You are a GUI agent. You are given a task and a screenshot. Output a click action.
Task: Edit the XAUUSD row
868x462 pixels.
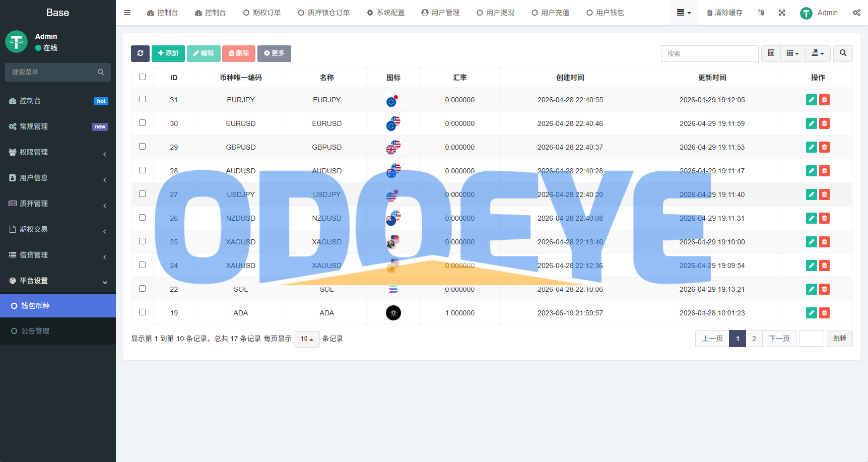click(811, 266)
